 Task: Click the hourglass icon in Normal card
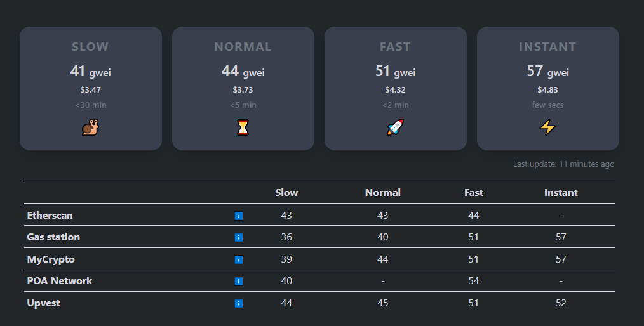coord(243,127)
